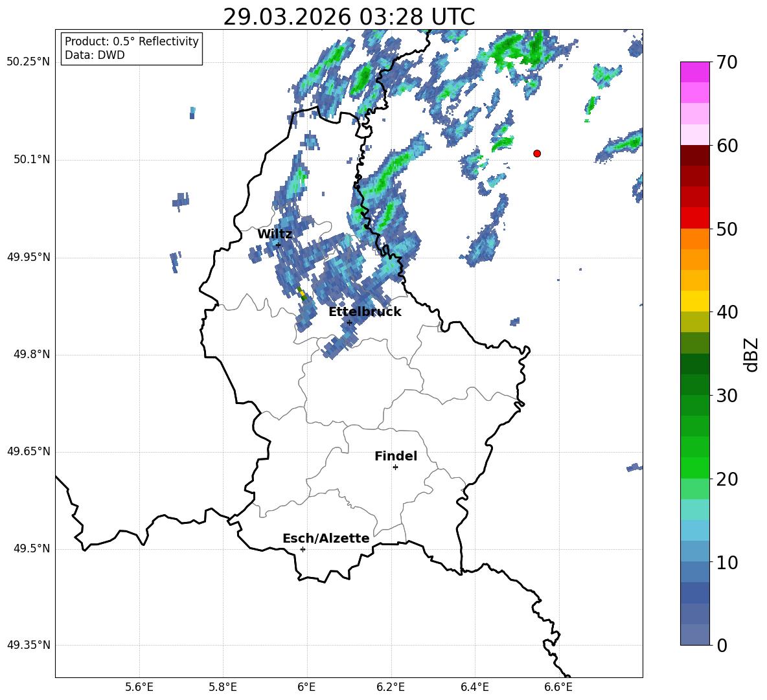Click the Esch/Alzette station cross marker

point(303,549)
